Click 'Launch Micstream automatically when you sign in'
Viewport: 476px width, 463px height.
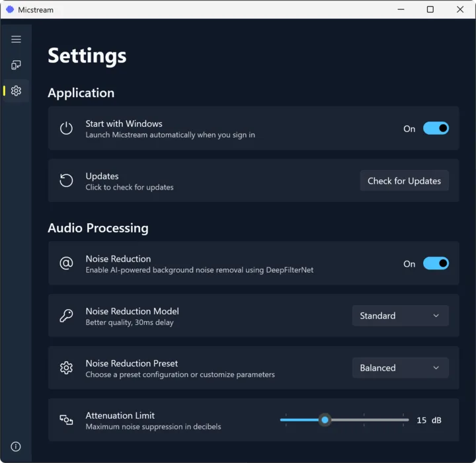coord(171,135)
